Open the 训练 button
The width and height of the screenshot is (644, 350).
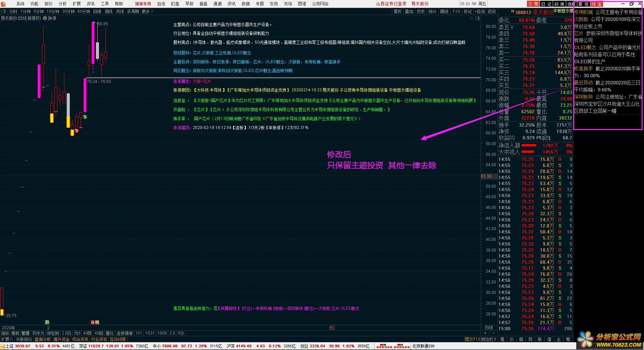559,4
